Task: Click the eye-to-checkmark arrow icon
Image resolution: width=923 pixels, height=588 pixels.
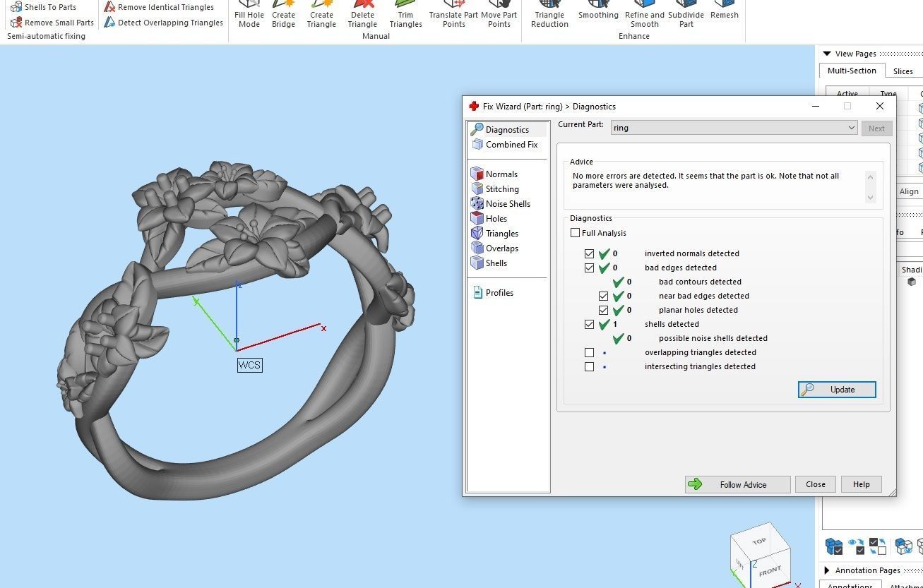Action: click(856, 546)
